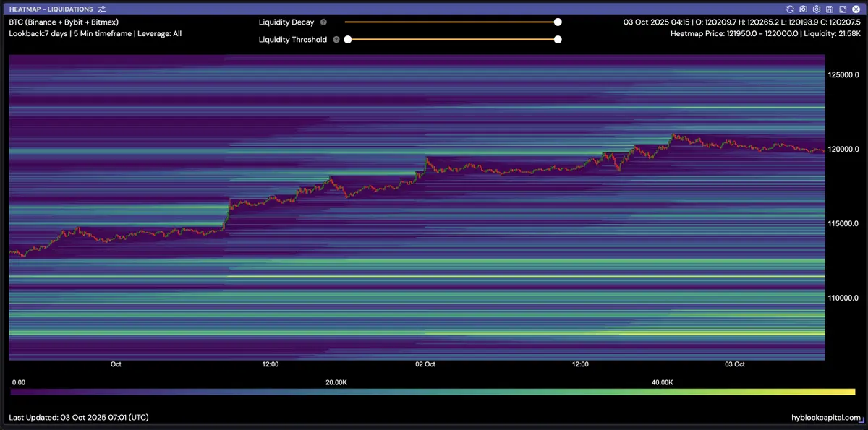868x430 pixels.
Task: Show Liquidity Threshold help tooltip icon
Action: 336,40
